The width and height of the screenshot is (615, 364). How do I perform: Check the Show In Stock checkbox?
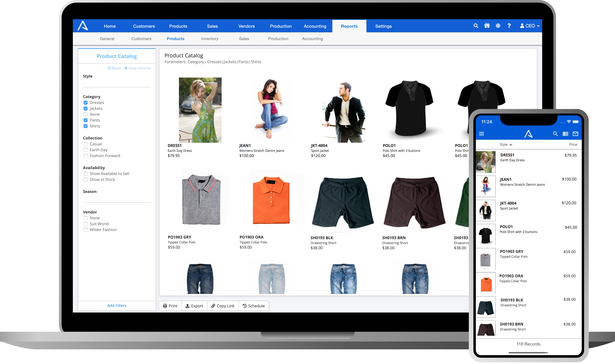[85, 180]
